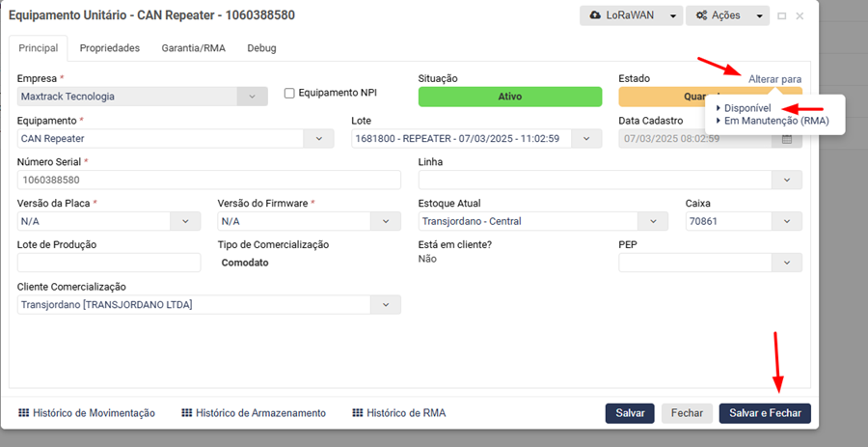
Task: Open Histórico de RMA grid
Action: pos(398,413)
